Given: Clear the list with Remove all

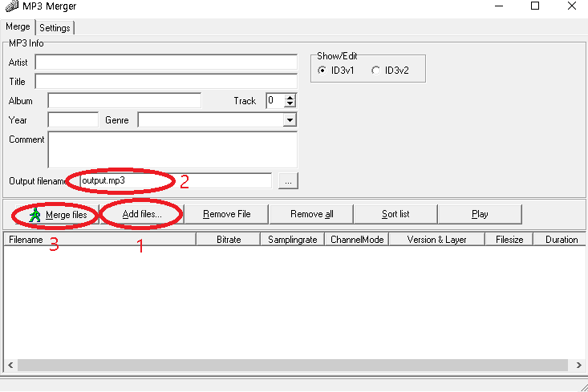Looking at the screenshot, I should [311, 214].
